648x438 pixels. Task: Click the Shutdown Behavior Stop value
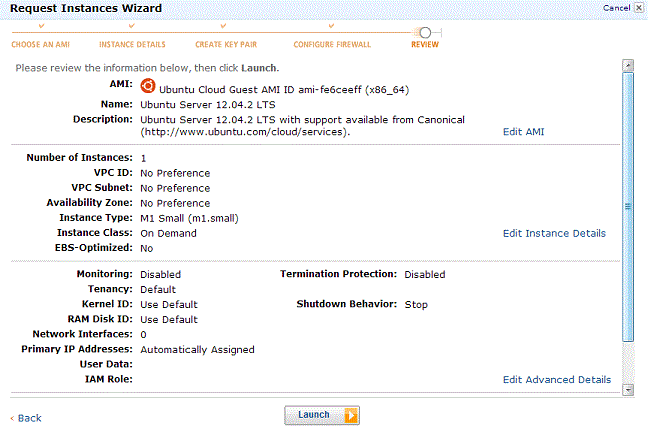416,305
